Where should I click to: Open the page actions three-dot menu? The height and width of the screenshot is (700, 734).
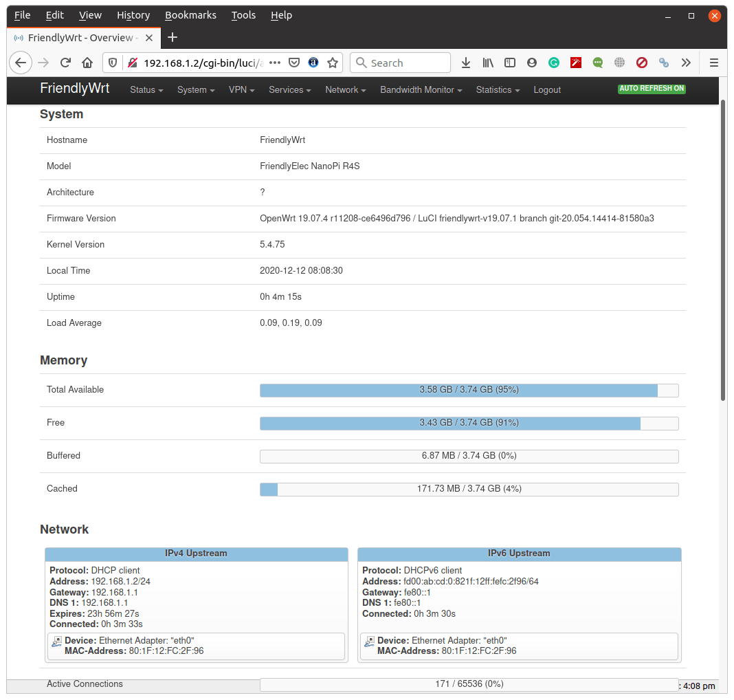[275, 63]
